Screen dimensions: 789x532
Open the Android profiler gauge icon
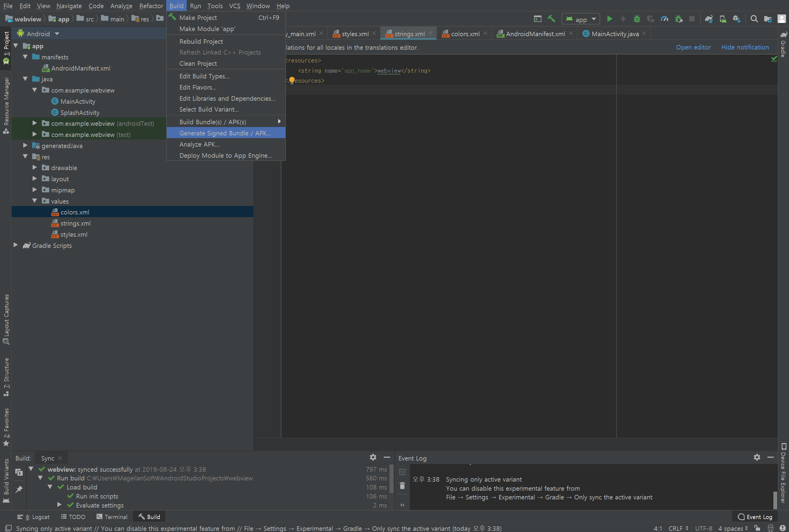(x=664, y=19)
